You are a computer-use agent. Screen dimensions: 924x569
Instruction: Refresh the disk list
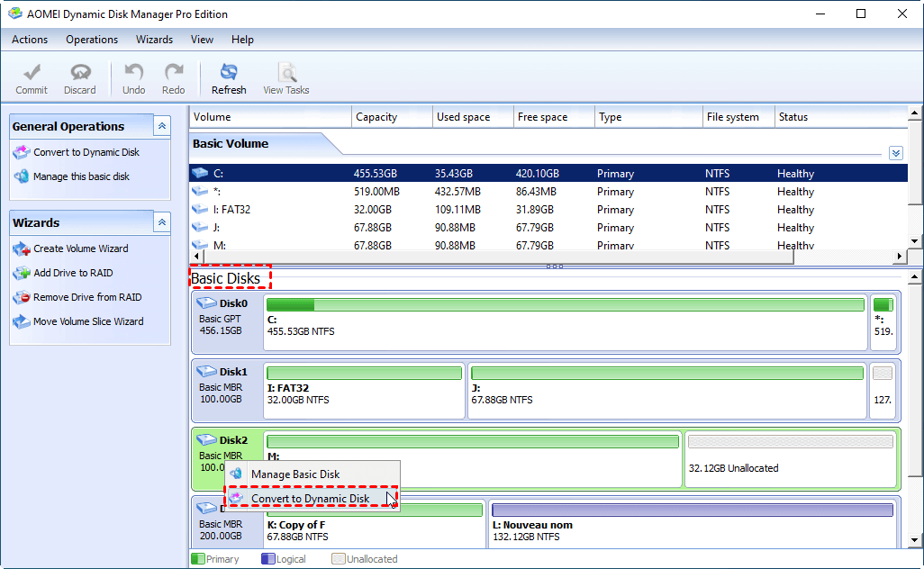(229, 77)
